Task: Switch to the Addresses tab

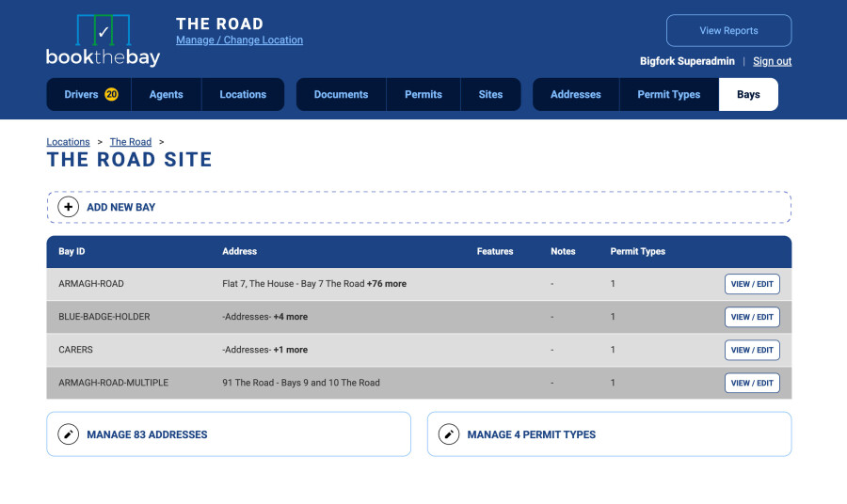Action: pos(576,94)
